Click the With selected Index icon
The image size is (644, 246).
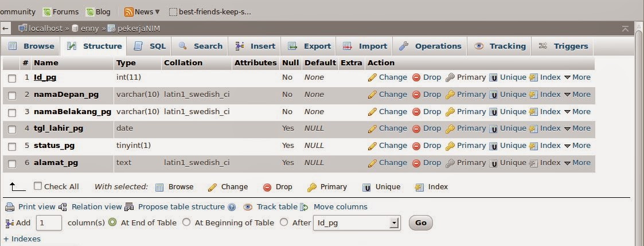pos(419,188)
